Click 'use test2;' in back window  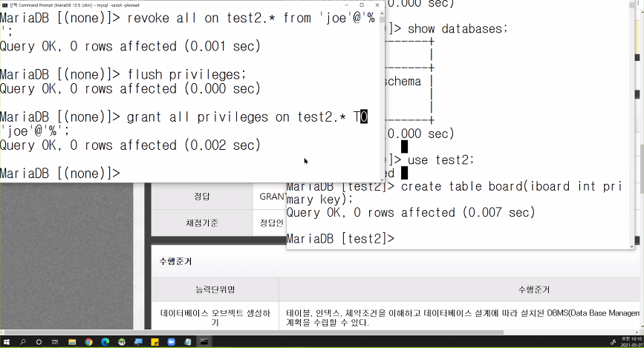tap(440, 160)
